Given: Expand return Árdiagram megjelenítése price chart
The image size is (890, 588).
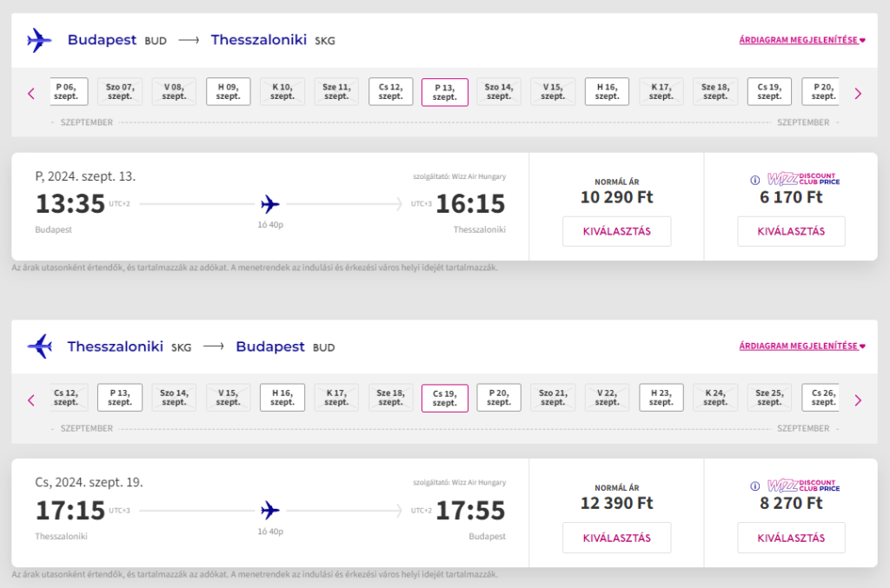Looking at the screenshot, I should 802,346.
